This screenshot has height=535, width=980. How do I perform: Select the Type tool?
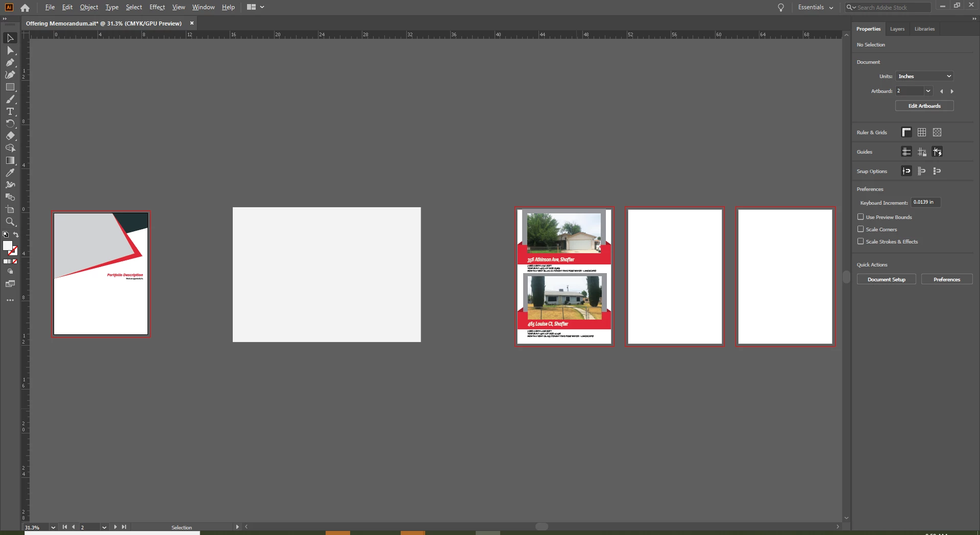tap(10, 112)
